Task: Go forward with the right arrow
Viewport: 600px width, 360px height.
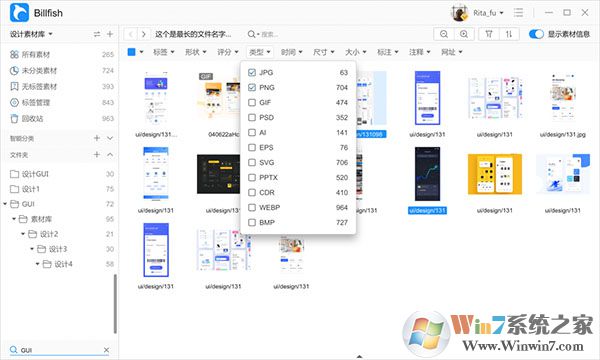Action: click(x=143, y=34)
